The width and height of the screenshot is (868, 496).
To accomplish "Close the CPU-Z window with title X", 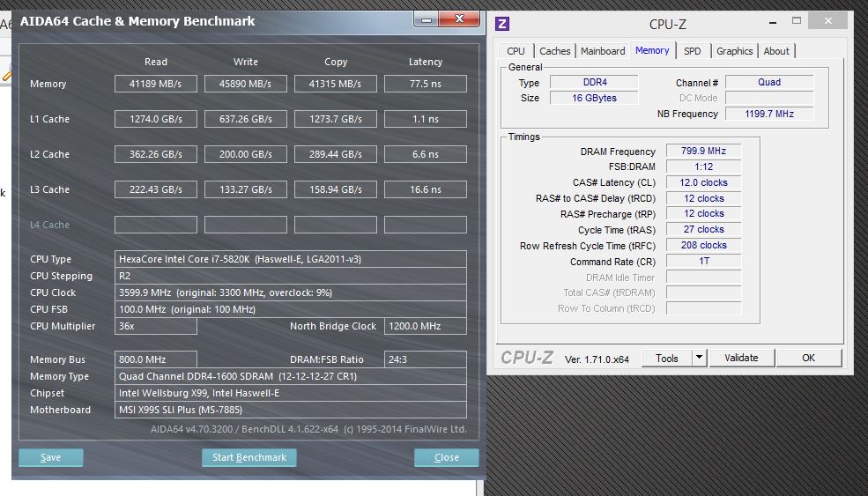I will pos(827,21).
